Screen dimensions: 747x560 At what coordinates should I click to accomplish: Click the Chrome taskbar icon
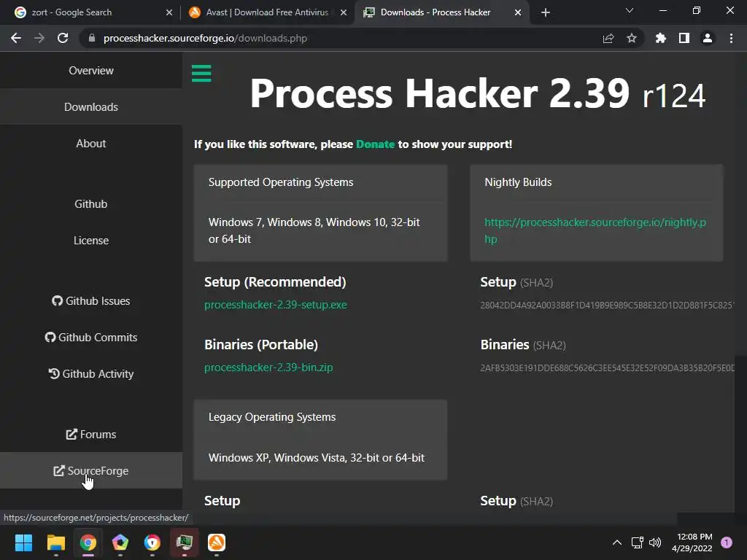pos(88,542)
